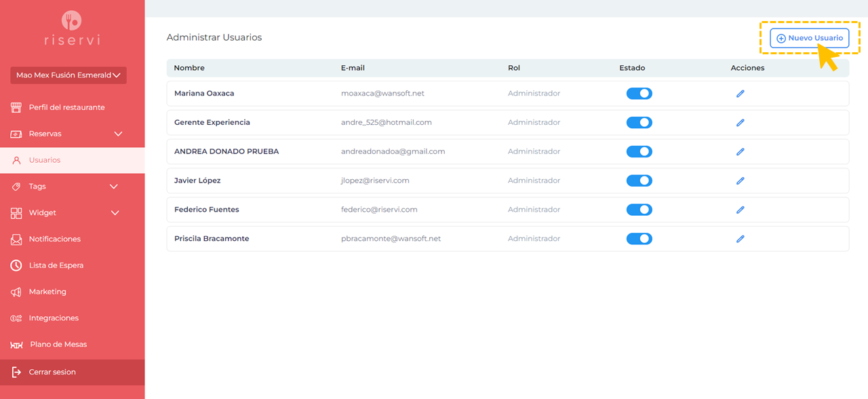Expand the Reservas submenu chevron
The height and width of the screenshot is (399, 868).
pyautogui.click(x=118, y=134)
